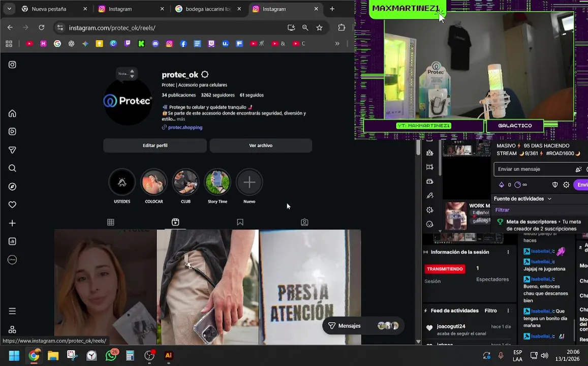Expand Fuente de actividades dropdown
Screen dimensions: 588x366
(x=523, y=199)
